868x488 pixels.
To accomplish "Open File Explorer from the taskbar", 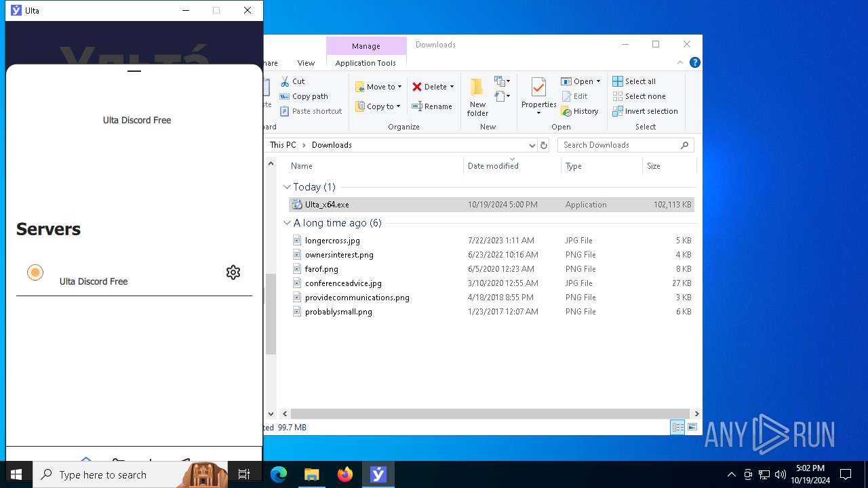I will tap(312, 474).
